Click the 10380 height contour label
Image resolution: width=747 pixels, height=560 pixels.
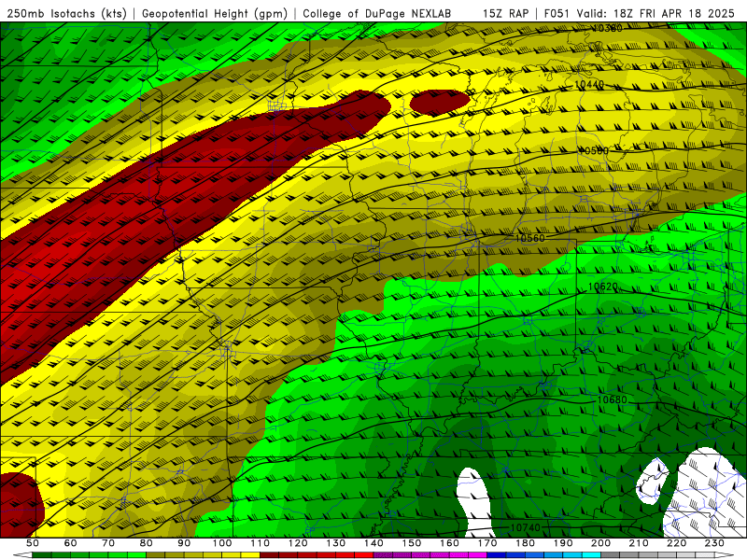coord(606,28)
